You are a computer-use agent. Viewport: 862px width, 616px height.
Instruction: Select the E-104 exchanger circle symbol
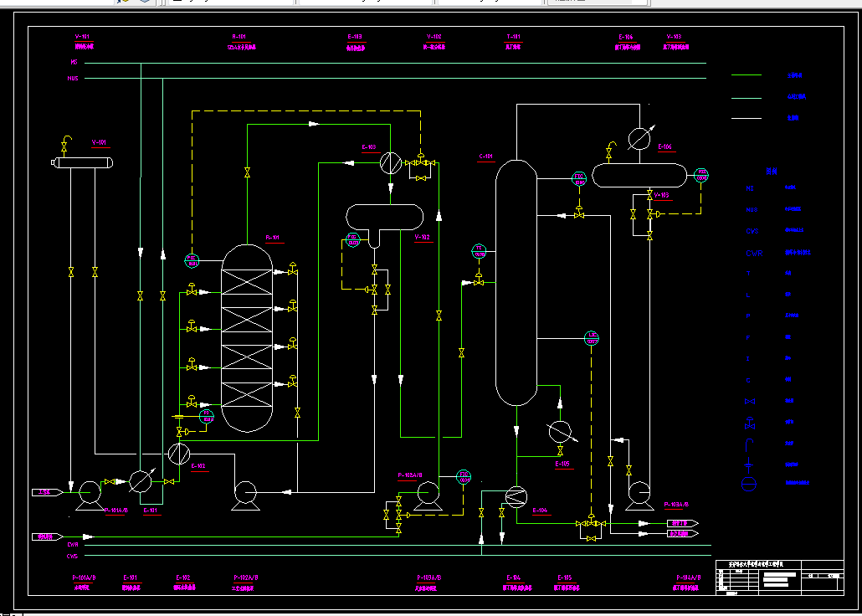pos(516,497)
